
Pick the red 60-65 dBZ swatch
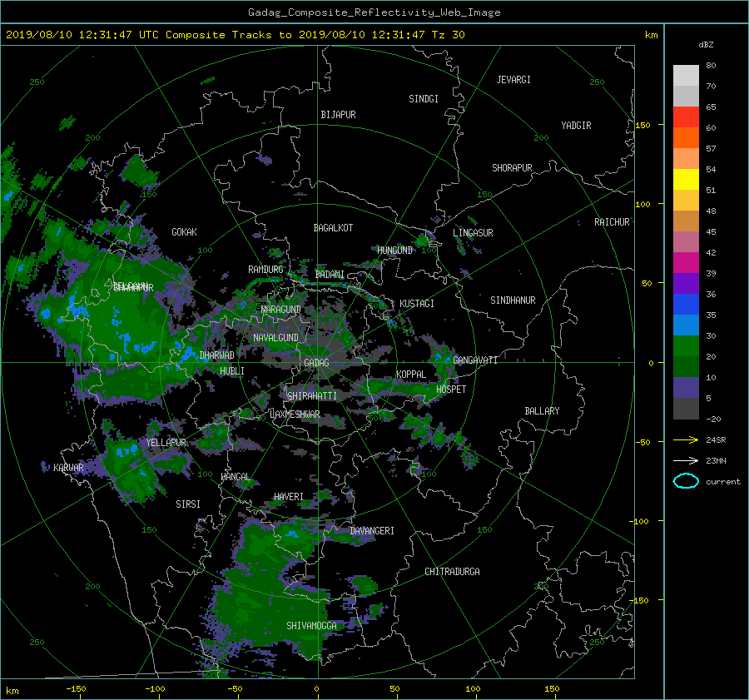tap(686, 117)
